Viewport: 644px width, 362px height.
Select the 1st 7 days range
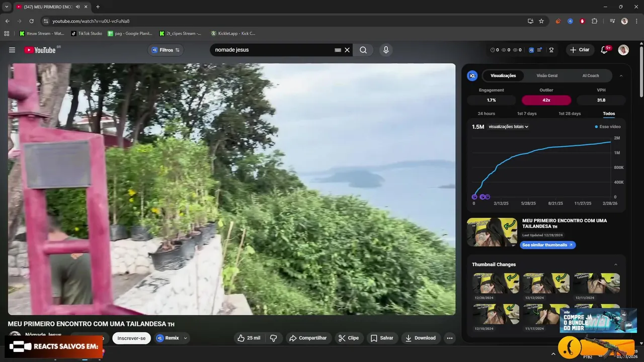coord(527,114)
